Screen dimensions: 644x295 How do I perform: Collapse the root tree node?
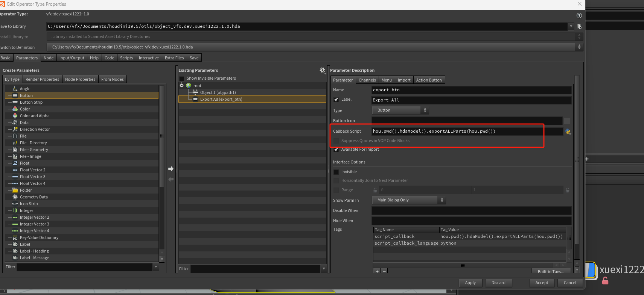tap(182, 86)
